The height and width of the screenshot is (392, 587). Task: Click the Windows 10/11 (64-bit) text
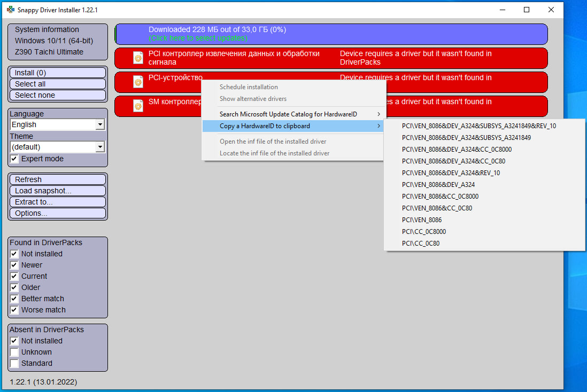tap(54, 41)
